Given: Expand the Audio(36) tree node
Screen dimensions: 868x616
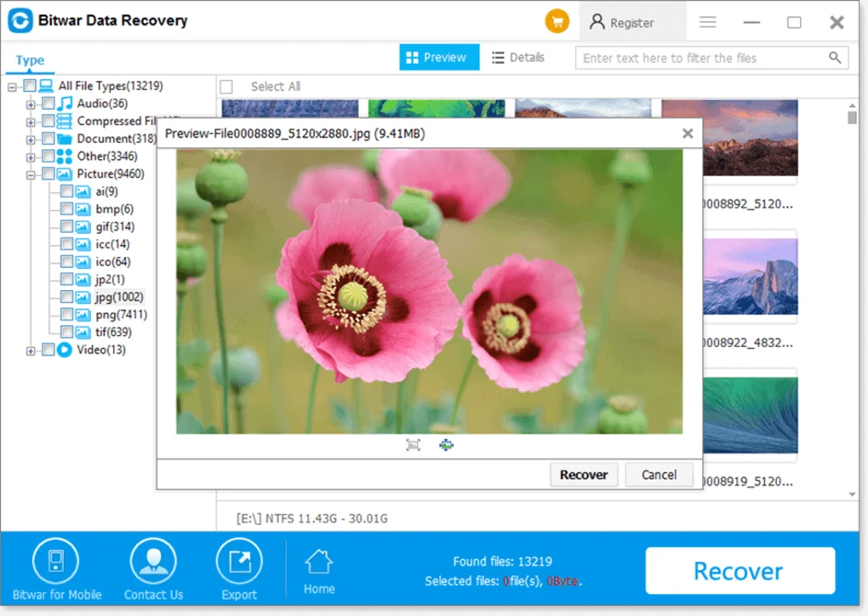Looking at the screenshot, I should 31,105.
